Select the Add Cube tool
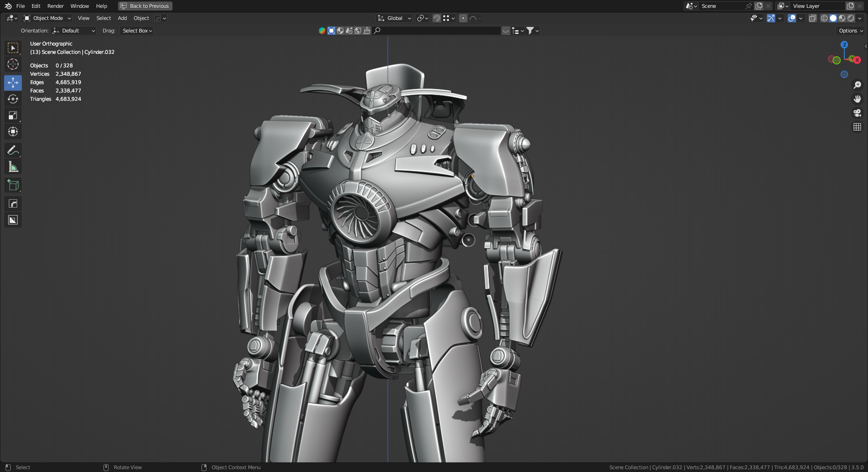The image size is (868, 472). [x=13, y=185]
